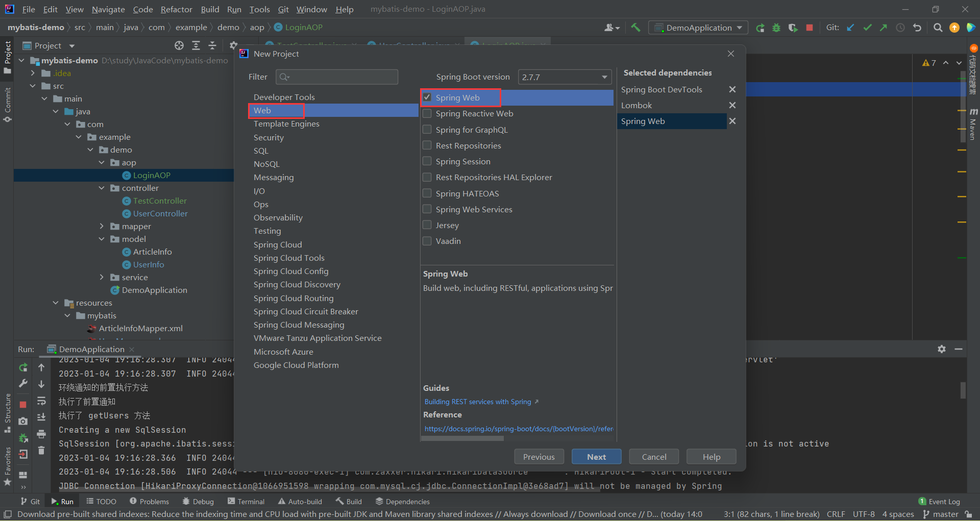The height and width of the screenshot is (521, 980).
Task: Collapse the aop package node
Action: coord(102,162)
